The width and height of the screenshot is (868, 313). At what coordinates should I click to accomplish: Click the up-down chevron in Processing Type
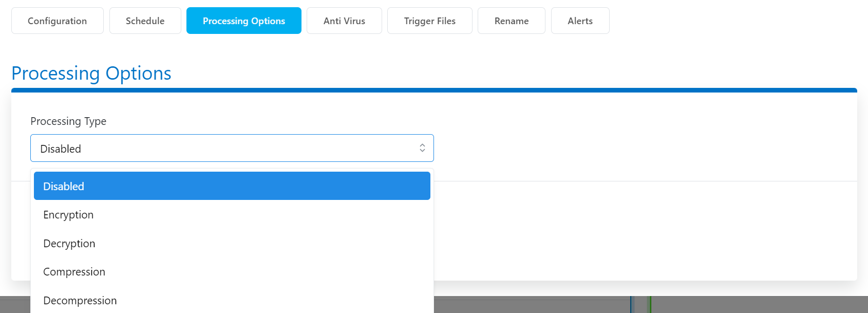pyautogui.click(x=422, y=148)
